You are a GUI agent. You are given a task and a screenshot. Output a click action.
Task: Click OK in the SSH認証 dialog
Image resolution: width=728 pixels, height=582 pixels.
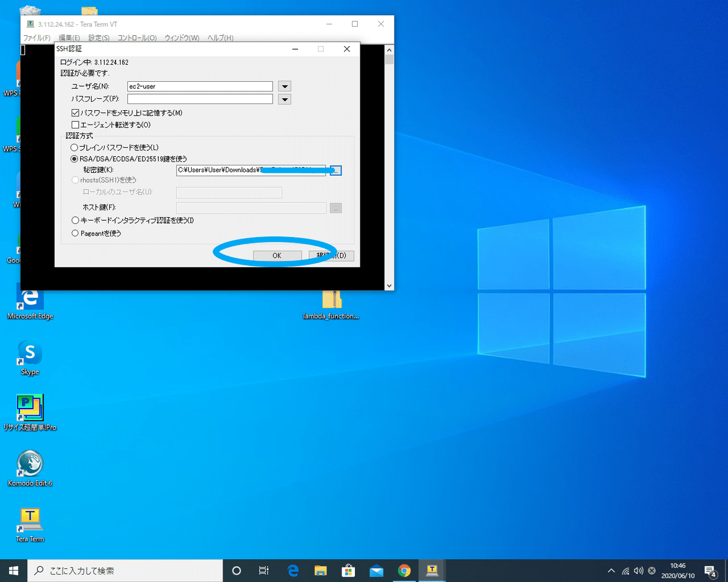[277, 256]
